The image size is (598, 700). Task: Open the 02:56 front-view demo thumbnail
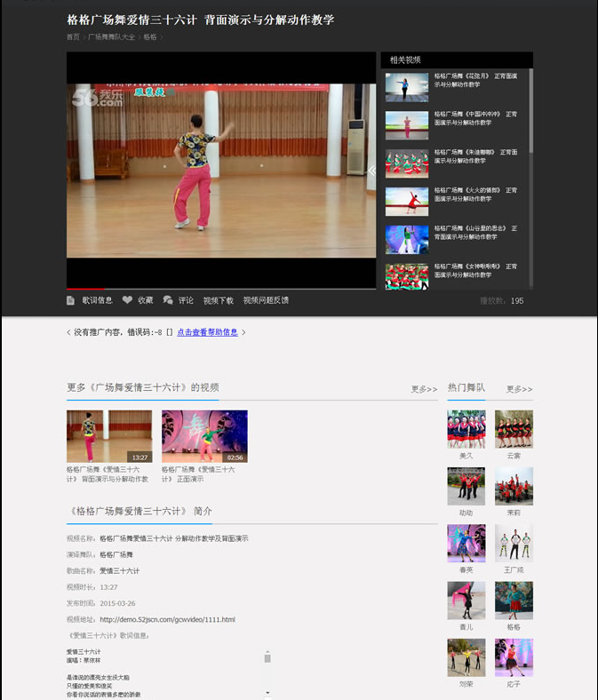204,436
